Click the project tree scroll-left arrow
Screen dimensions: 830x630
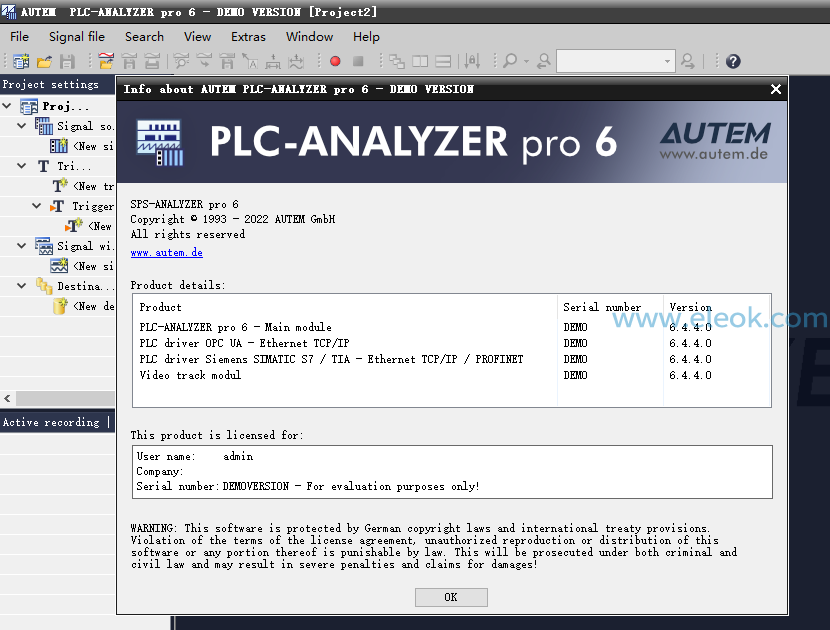coord(7,398)
